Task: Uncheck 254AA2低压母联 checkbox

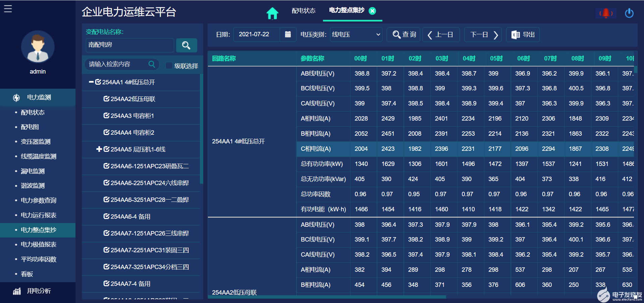Action: point(107,99)
